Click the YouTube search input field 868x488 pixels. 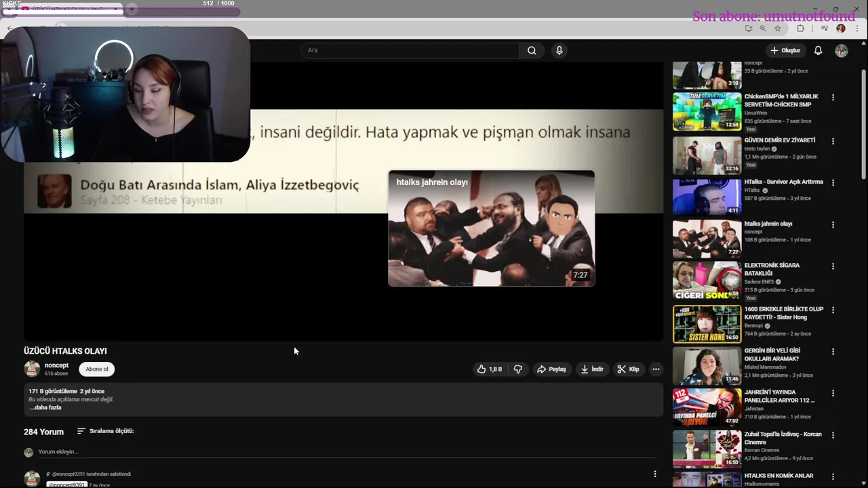click(x=410, y=50)
